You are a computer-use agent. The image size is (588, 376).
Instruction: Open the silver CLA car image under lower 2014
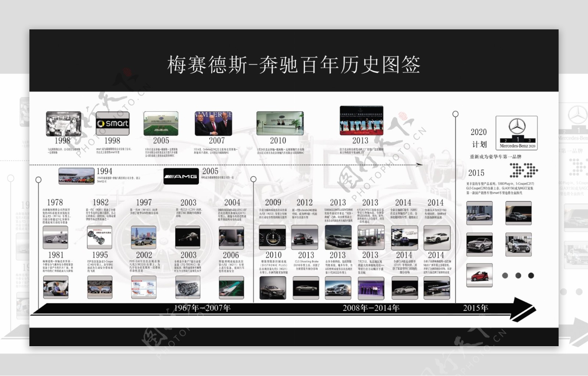coord(405,288)
